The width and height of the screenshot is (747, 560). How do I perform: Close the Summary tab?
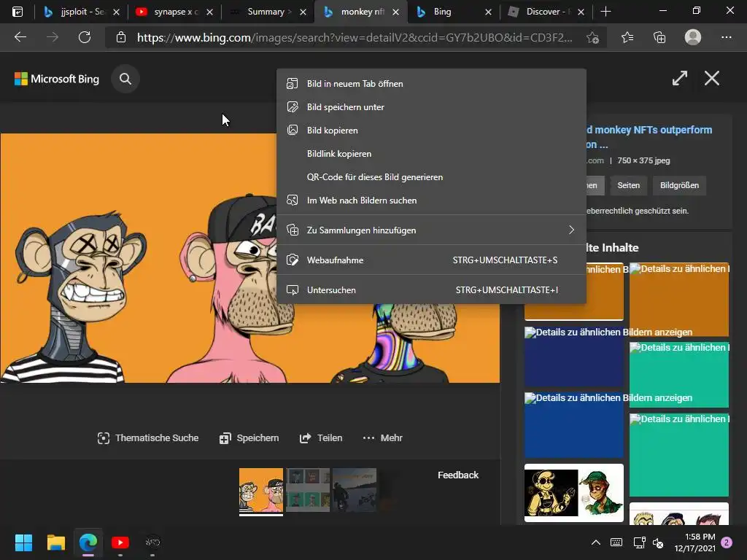pos(303,12)
